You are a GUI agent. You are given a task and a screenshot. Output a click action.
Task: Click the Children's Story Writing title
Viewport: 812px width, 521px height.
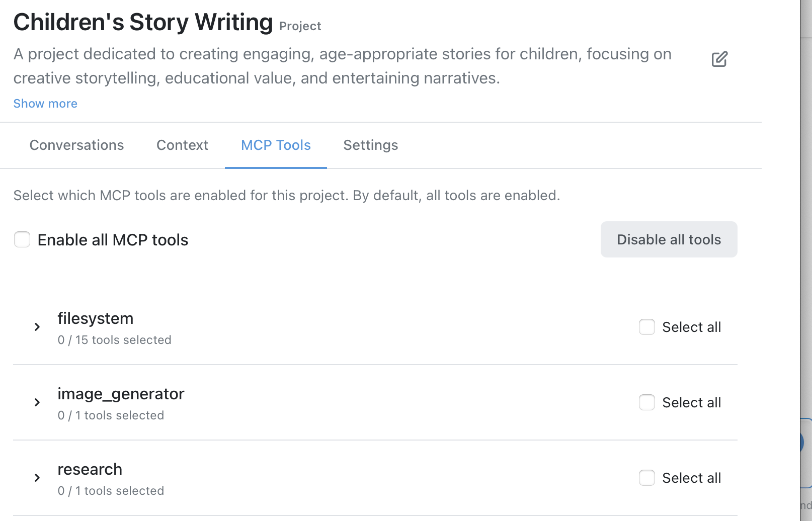[x=143, y=23]
